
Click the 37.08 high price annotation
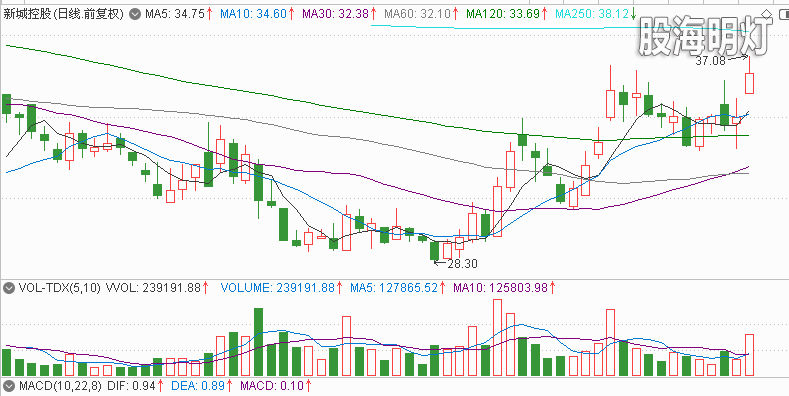[x=710, y=61]
